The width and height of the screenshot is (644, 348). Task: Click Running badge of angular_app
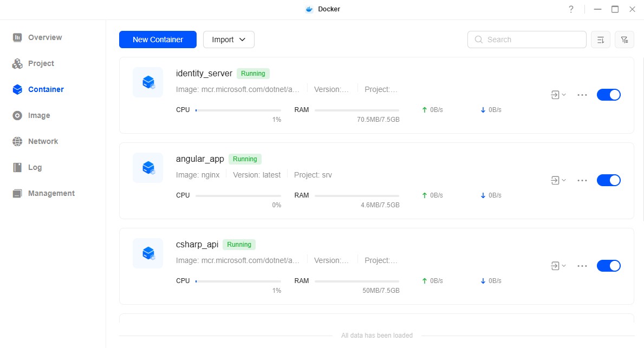(245, 159)
